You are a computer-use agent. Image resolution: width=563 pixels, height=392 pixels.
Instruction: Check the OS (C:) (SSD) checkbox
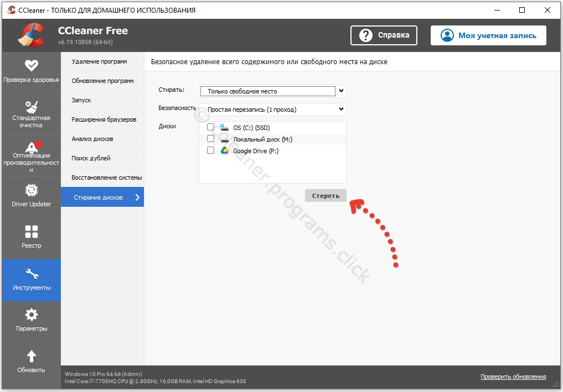210,127
